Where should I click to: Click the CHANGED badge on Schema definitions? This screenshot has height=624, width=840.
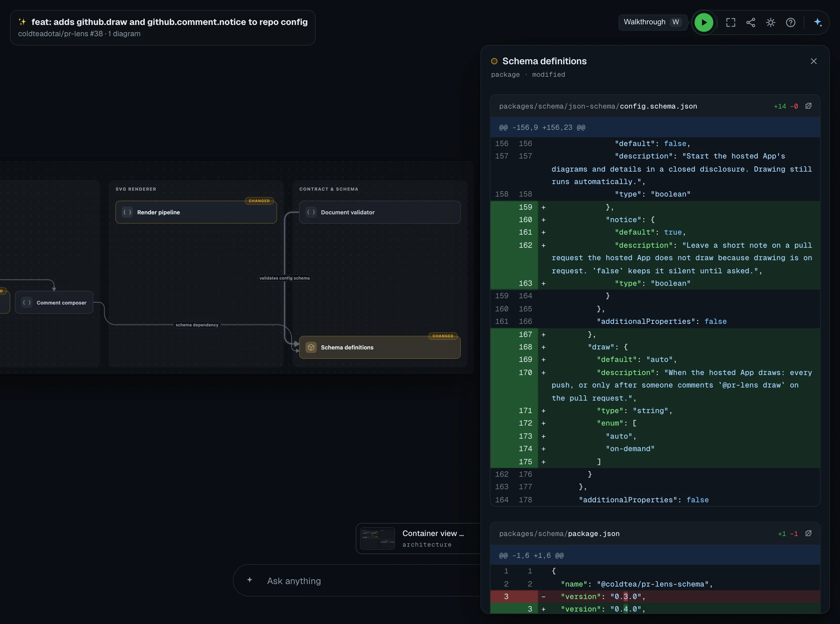click(x=443, y=336)
